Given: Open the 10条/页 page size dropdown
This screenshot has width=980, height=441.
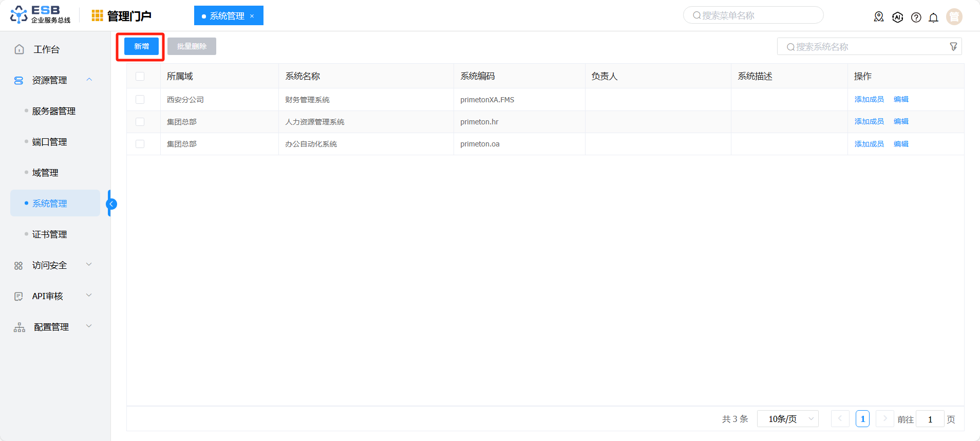Looking at the screenshot, I should pyautogui.click(x=787, y=419).
